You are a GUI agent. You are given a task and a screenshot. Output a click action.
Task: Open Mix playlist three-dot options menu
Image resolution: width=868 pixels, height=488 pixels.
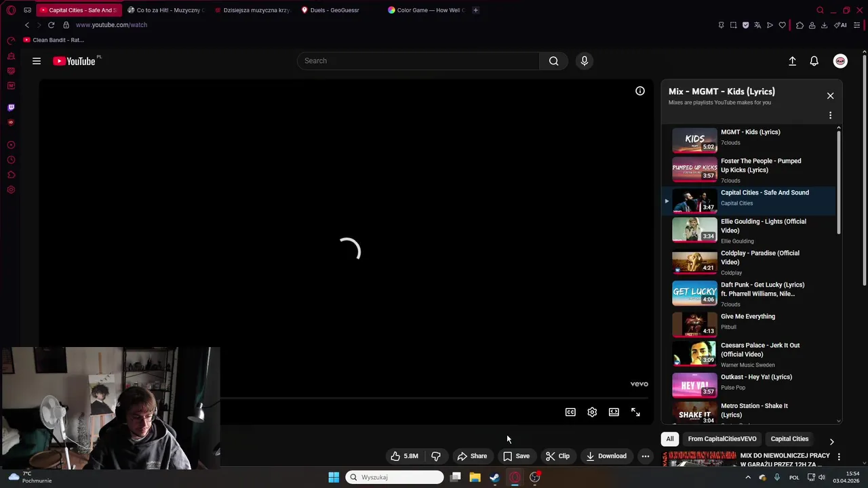pos(830,115)
